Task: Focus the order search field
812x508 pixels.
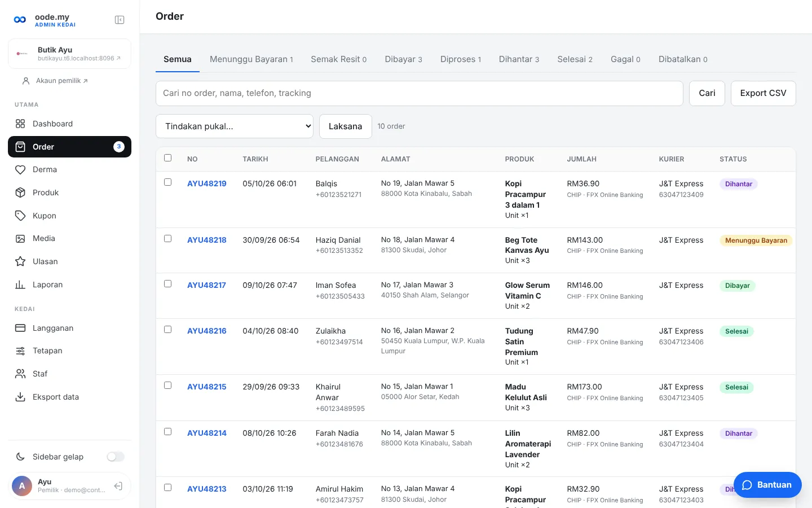Action: tap(419, 93)
